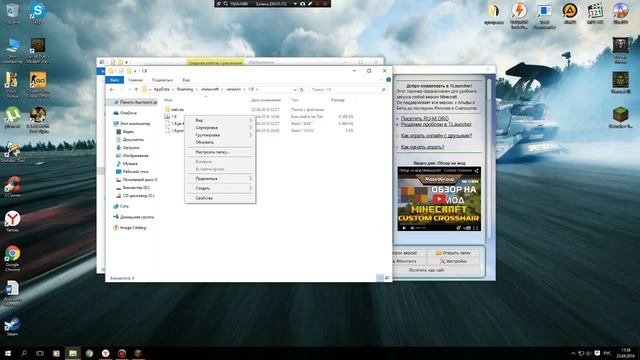Image resolution: width=640 pixels, height=360 pixels.
Task: Open Сеть in the navigation pane
Action: tap(121, 206)
